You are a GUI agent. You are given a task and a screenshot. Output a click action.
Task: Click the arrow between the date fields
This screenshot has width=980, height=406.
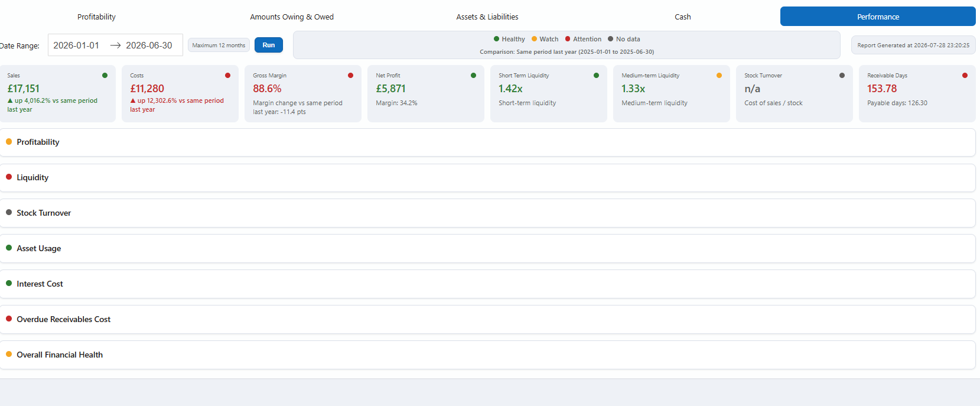[x=115, y=46]
